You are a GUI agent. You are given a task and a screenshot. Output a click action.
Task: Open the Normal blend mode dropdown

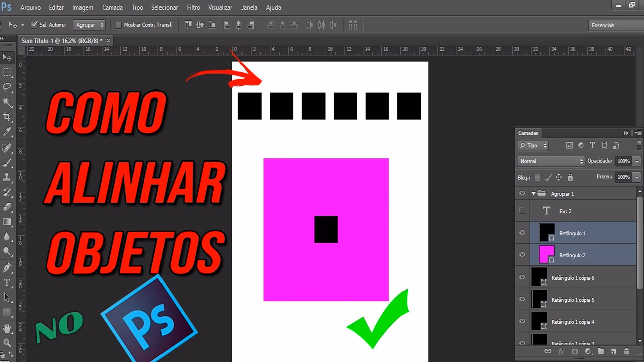click(x=550, y=161)
